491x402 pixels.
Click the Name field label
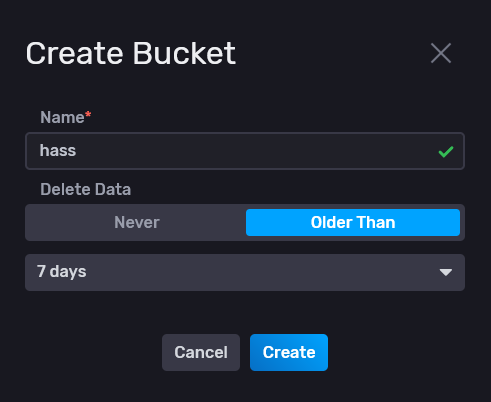[x=62, y=117]
